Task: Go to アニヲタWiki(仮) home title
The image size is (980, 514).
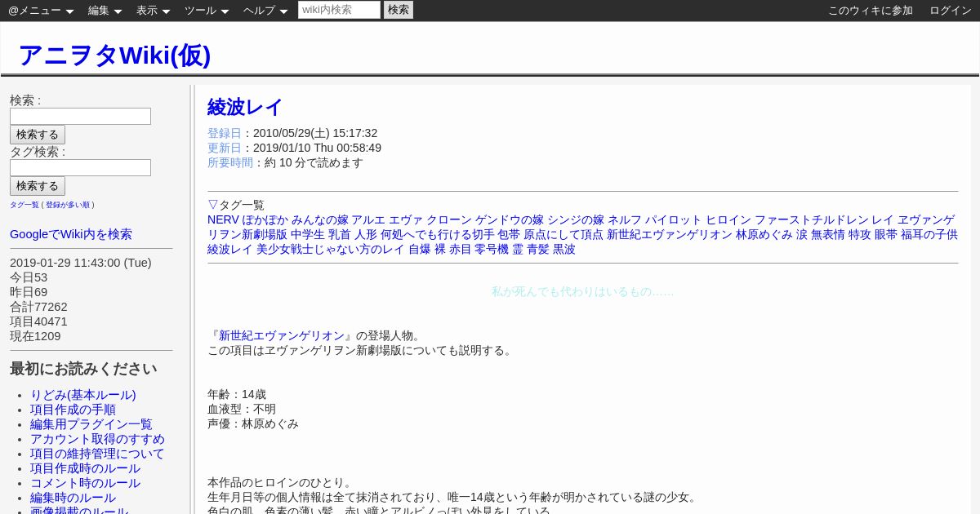Action: tap(114, 55)
